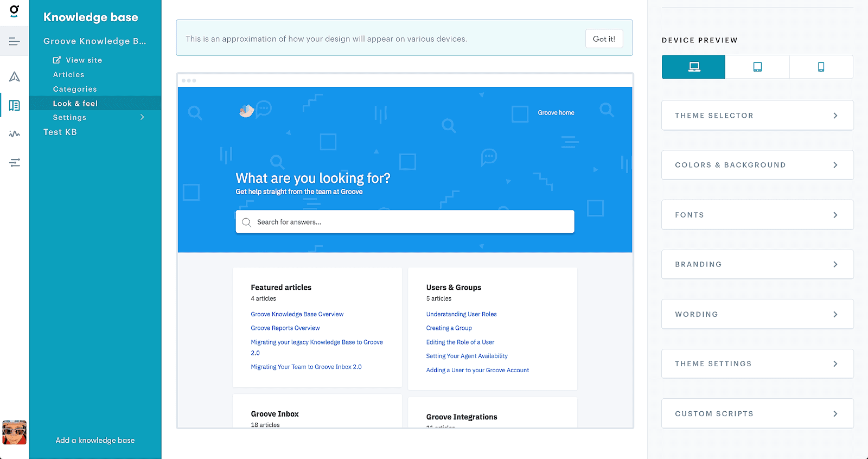Click Add a knowledge base

pos(95,440)
